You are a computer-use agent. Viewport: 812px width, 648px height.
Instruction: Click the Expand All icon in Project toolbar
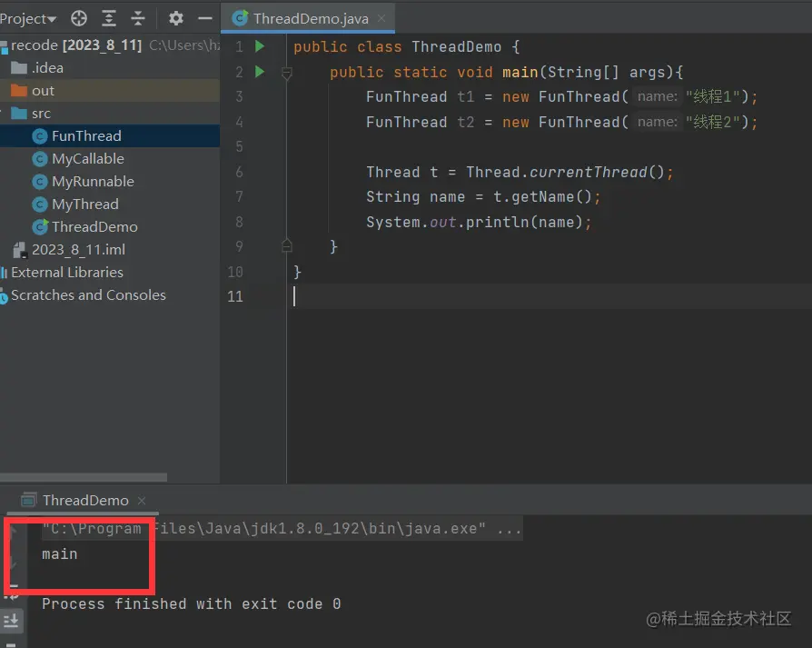109,19
